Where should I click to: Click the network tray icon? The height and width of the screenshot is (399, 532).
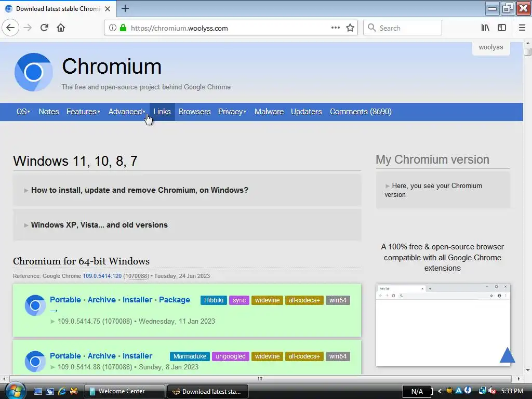coord(482,391)
